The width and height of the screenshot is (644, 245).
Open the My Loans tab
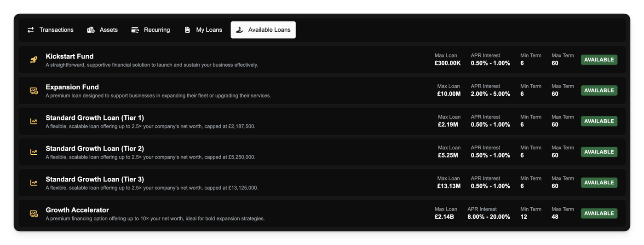pyautogui.click(x=209, y=30)
